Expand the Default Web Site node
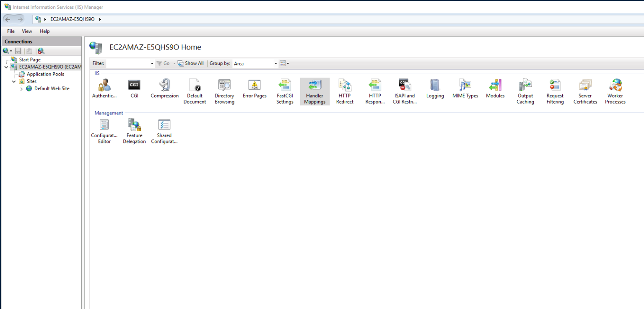Screen dimensions: 644x309 point(21,88)
